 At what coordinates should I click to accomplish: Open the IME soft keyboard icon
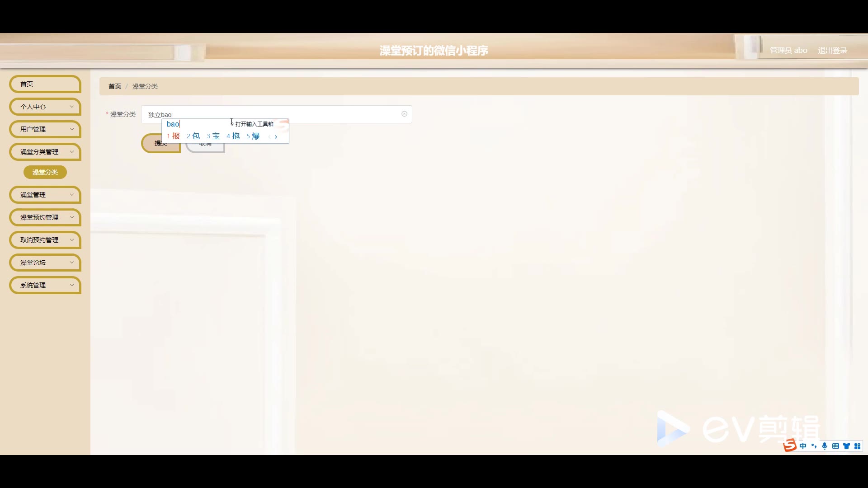tap(835, 446)
